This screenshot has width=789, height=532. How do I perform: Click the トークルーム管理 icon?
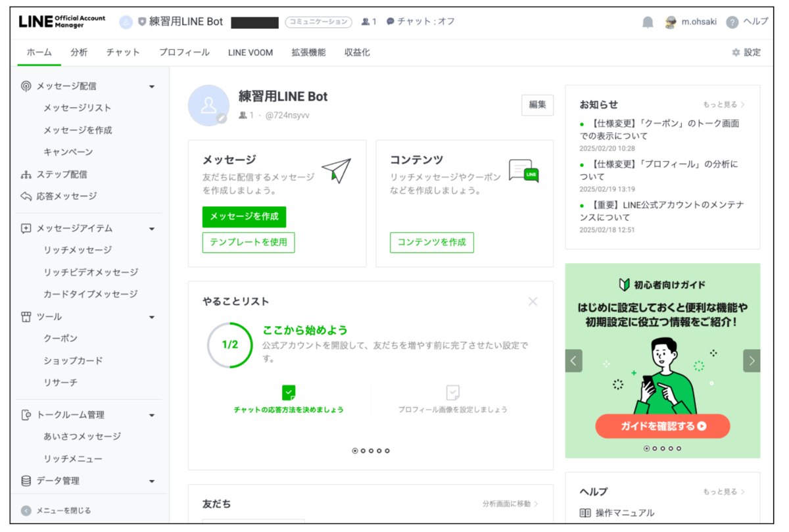tap(26, 415)
